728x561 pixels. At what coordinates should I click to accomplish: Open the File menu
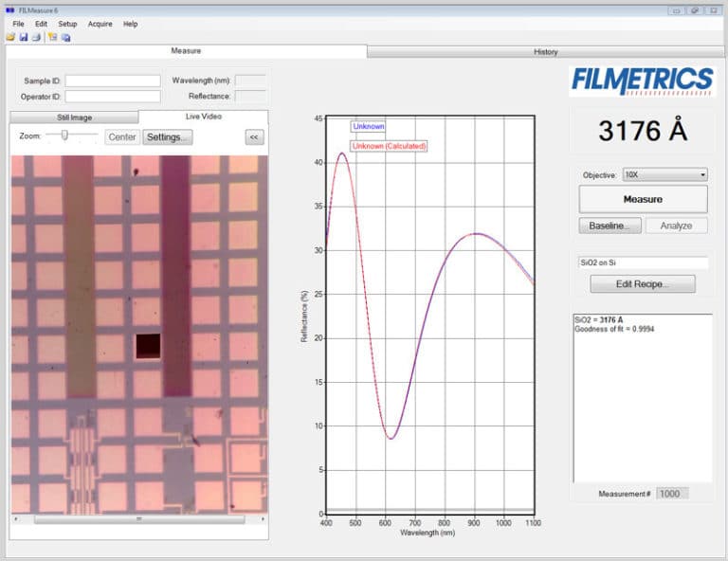[18, 24]
